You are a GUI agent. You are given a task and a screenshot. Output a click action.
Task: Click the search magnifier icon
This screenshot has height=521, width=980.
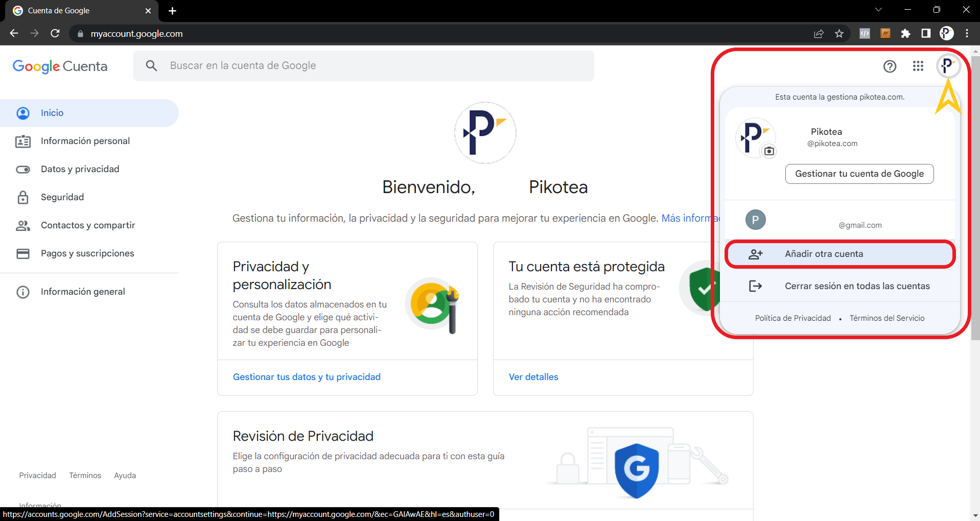[x=151, y=65]
